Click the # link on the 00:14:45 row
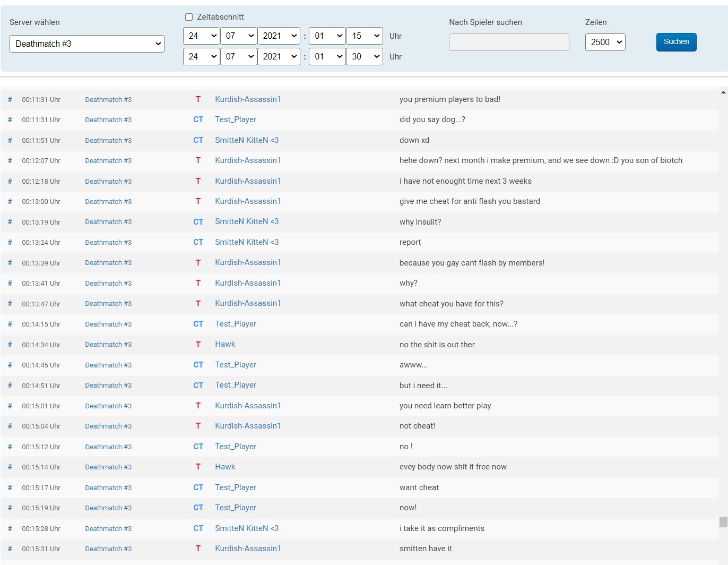The width and height of the screenshot is (728, 565). click(10, 365)
